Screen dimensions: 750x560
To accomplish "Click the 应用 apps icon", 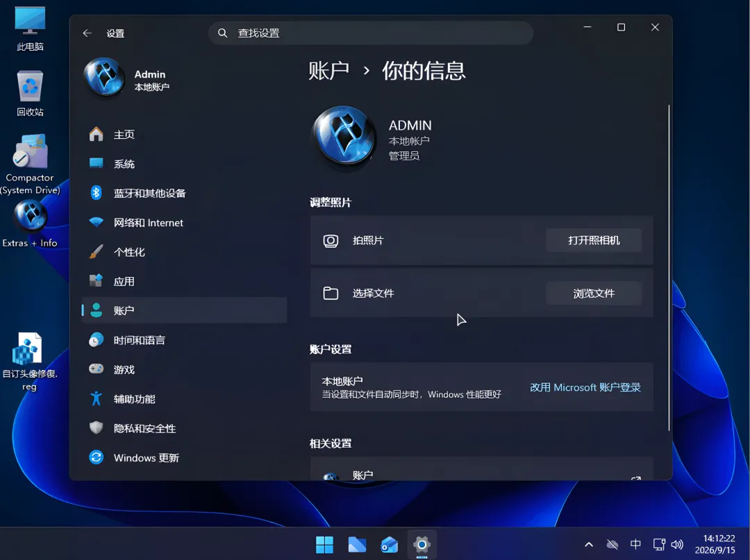I will point(96,281).
